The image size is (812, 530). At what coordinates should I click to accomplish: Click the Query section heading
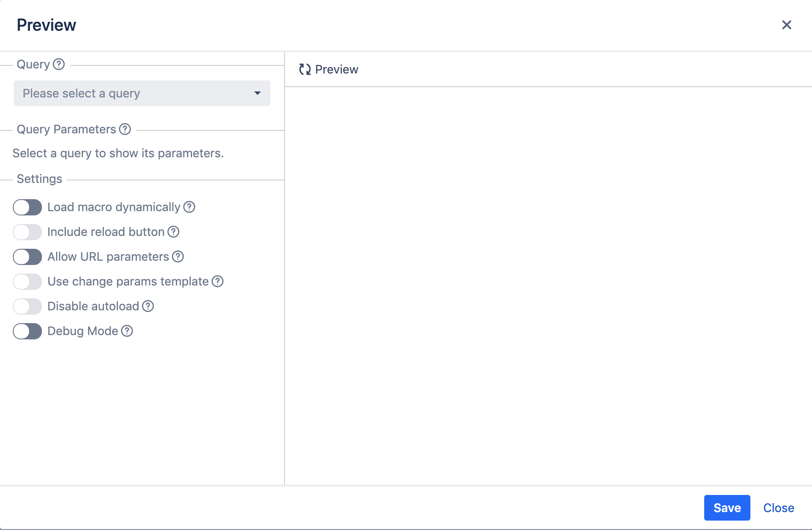click(x=33, y=65)
